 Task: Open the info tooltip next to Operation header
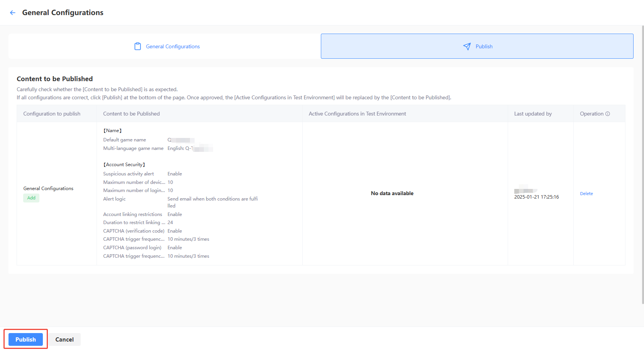[608, 113]
